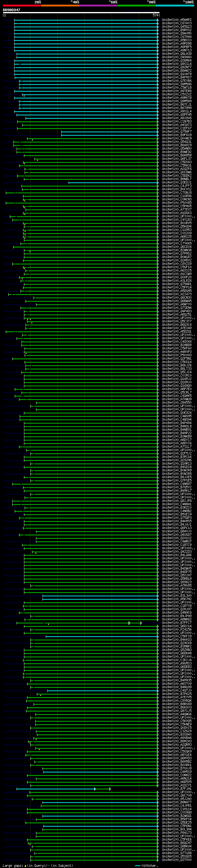197x868 pixels.
Task: Click UniRef100_Q9FFH5 hit name
Action: (177, 115)
